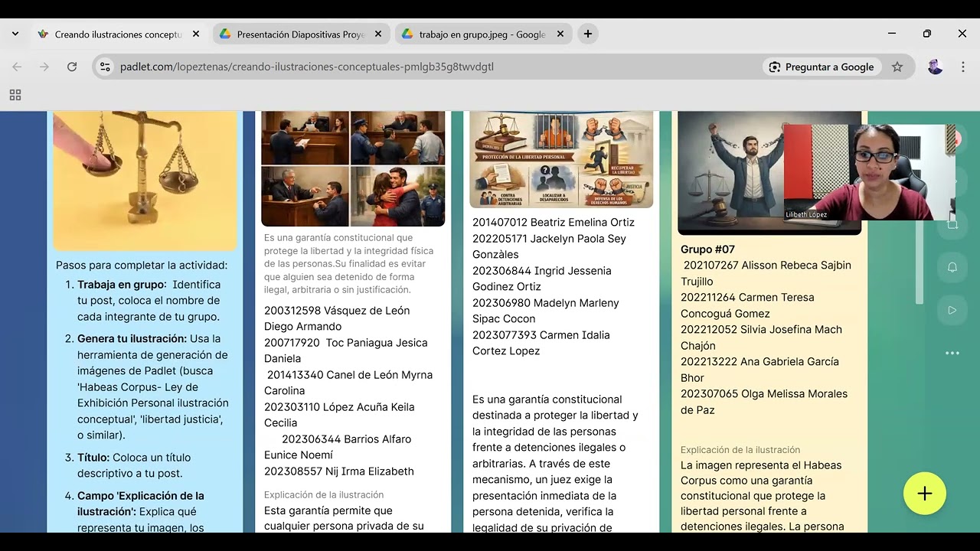Click name 'Madelyn Marleny Sipac Cocon'

[x=546, y=311]
